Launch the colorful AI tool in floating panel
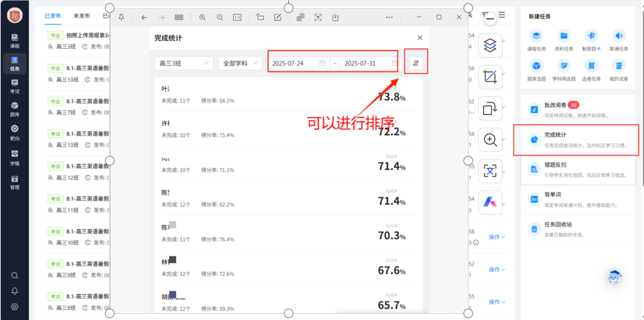The height and width of the screenshot is (320, 644). [x=490, y=202]
